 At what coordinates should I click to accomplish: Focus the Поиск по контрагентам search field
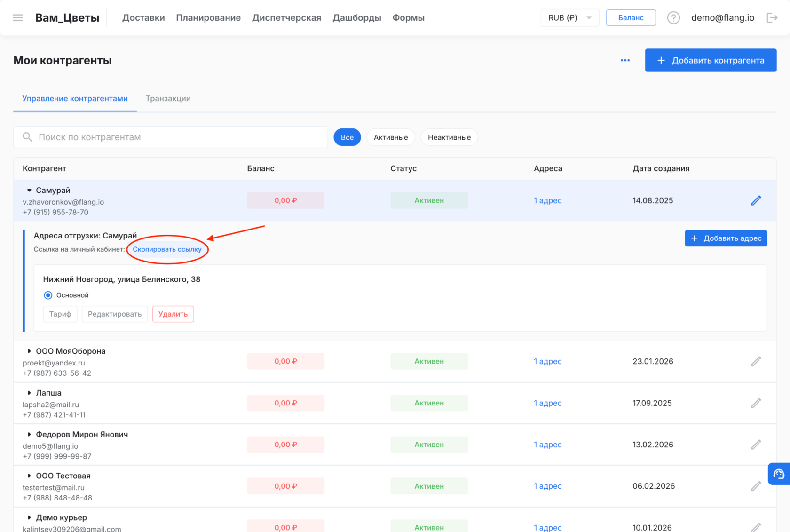tap(171, 137)
